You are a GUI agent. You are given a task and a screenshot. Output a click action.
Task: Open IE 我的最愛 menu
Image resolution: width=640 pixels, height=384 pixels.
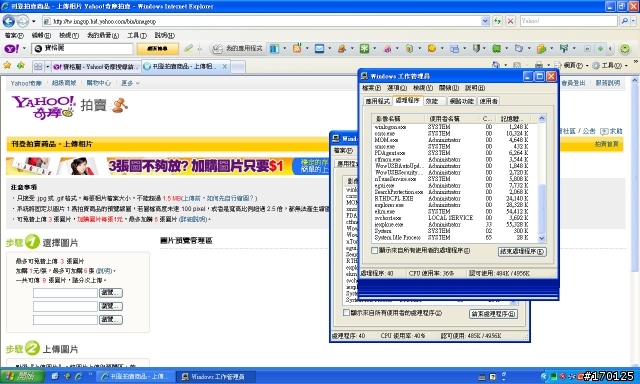(103, 36)
